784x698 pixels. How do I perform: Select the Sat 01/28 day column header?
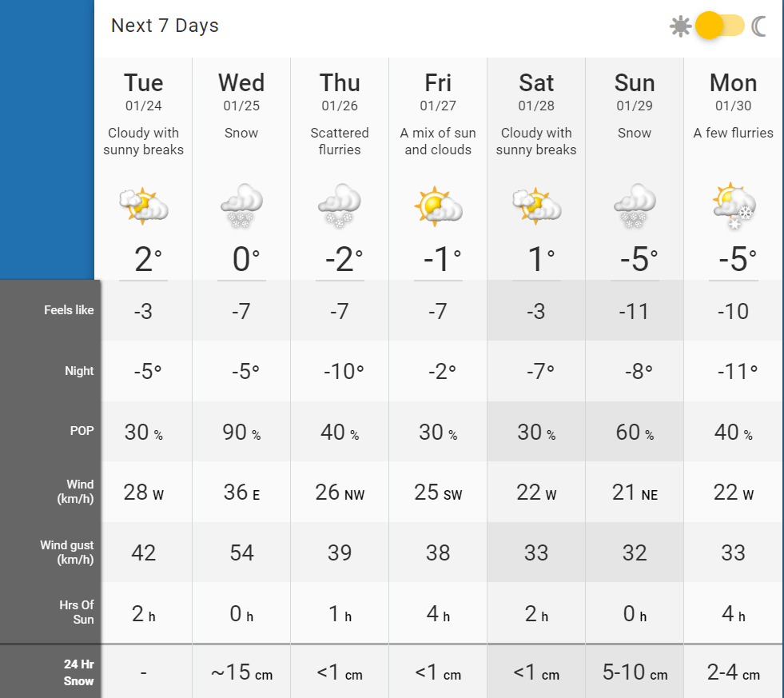(536, 92)
